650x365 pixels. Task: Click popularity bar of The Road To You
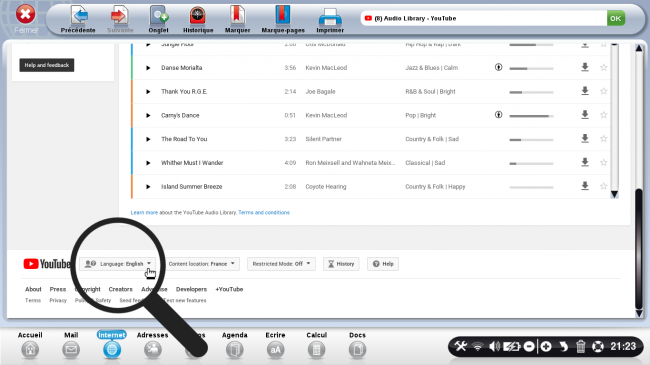point(531,140)
